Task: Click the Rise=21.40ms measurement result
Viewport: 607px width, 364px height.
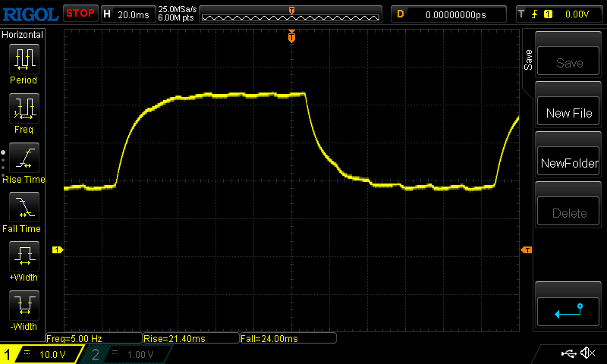Action: click(x=191, y=338)
